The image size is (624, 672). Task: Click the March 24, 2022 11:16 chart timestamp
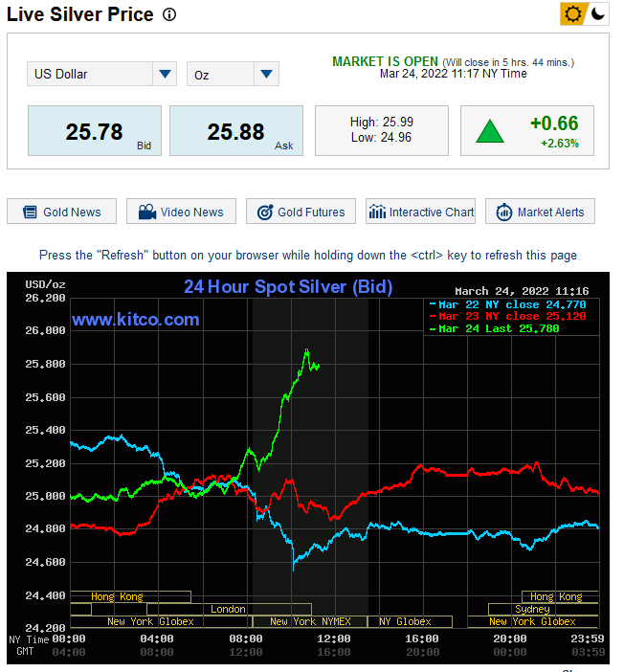click(x=522, y=291)
